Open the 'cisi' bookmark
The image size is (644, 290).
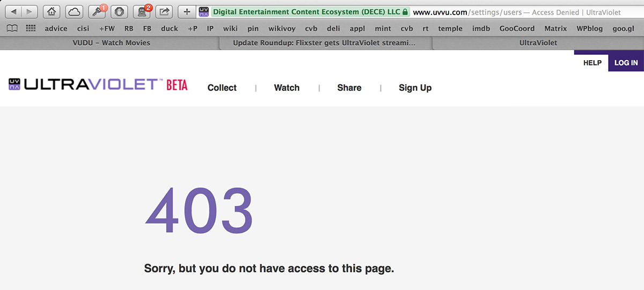coord(83,28)
